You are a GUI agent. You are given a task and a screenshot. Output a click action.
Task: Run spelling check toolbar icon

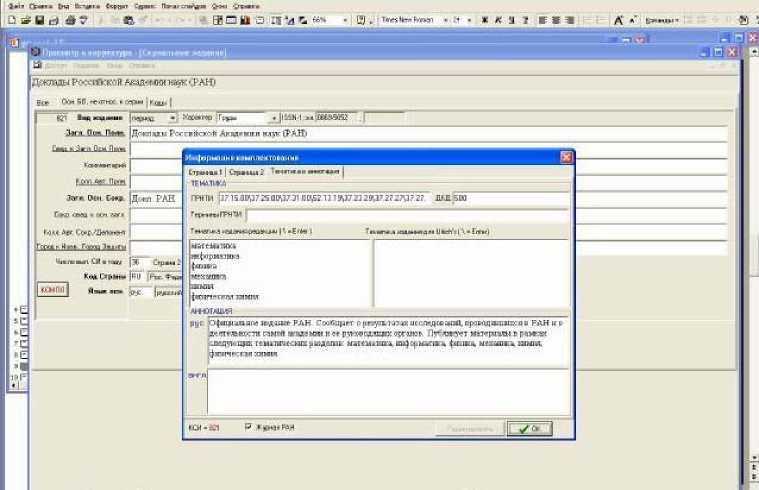coord(83,20)
